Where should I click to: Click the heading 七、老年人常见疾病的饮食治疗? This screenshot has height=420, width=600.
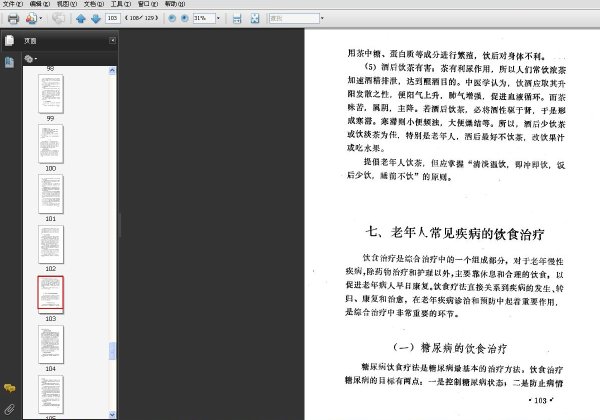[455, 233]
